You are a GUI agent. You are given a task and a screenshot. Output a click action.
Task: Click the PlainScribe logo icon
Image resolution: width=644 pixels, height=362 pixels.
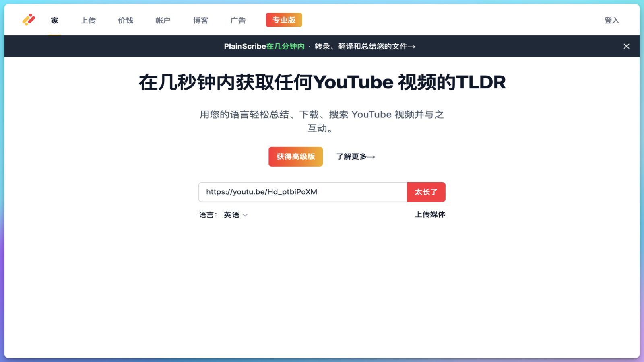[x=28, y=20]
